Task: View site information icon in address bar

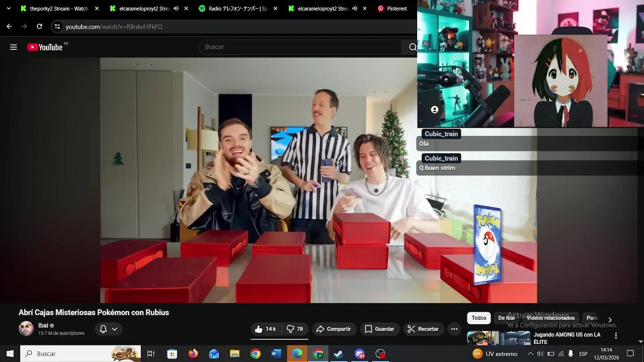Action: [x=57, y=27]
